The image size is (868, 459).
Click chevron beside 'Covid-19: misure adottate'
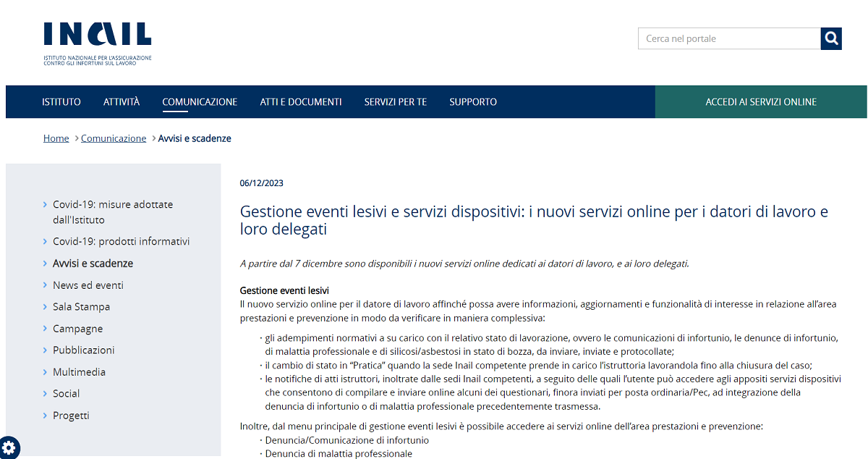[46, 205]
